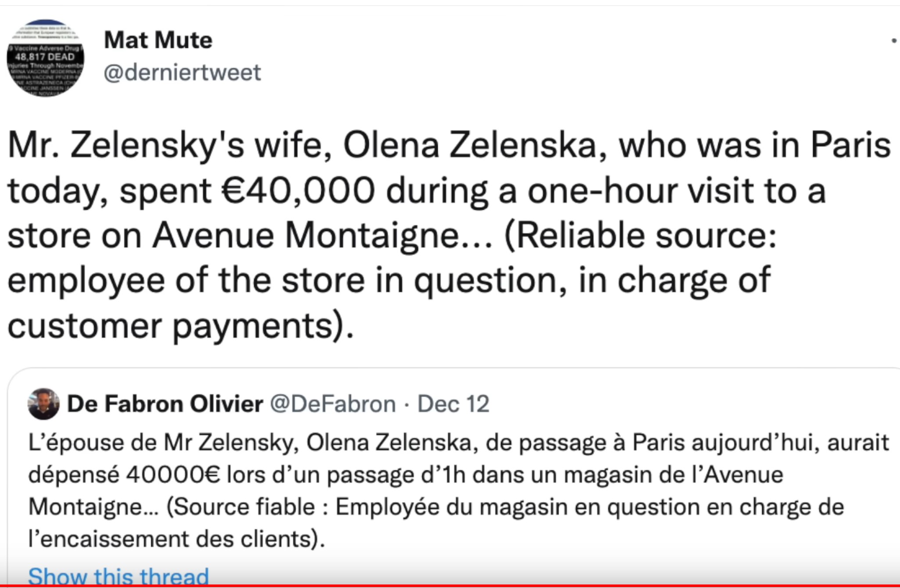Open the @DeFabron handle
This screenshot has height=588, width=900.
(x=333, y=404)
